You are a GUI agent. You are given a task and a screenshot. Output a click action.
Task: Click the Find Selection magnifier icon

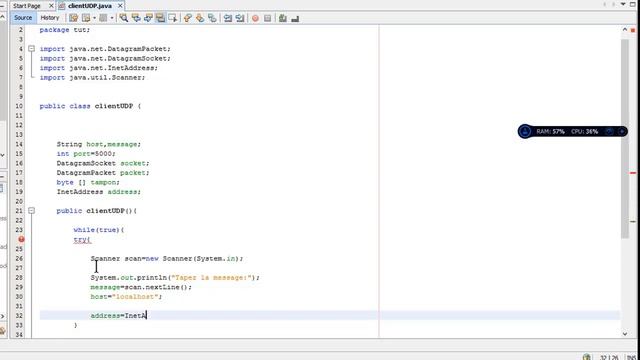pos(124,18)
